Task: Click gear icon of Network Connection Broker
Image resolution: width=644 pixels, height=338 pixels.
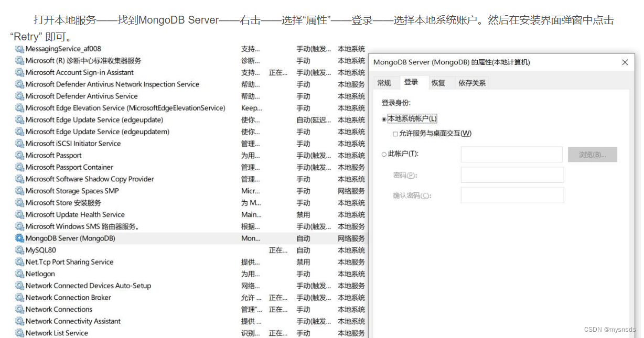Action: 20,297
